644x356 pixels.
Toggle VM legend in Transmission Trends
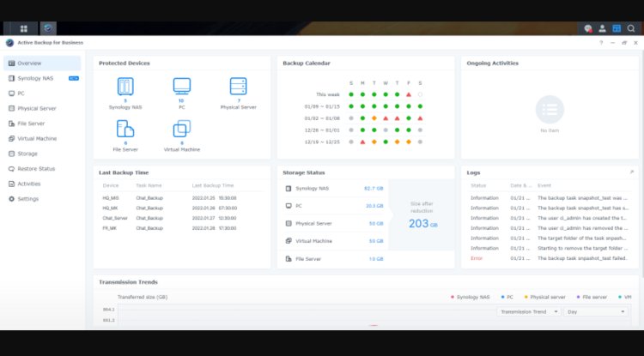[x=625, y=297]
